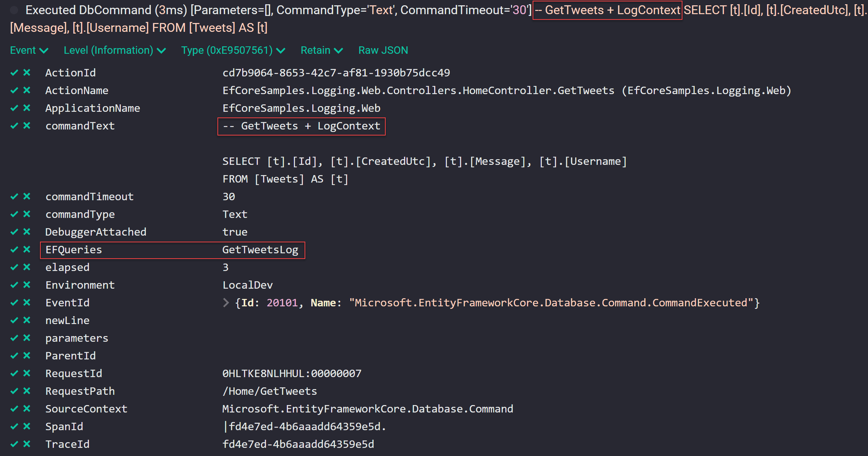Click the red exclusion icon beside TraceId
The width and height of the screenshot is (868, 456).
(27, 444)
